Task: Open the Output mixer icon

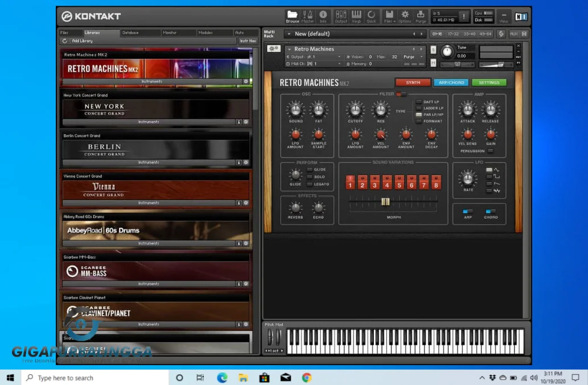Action: coord(341,16)
